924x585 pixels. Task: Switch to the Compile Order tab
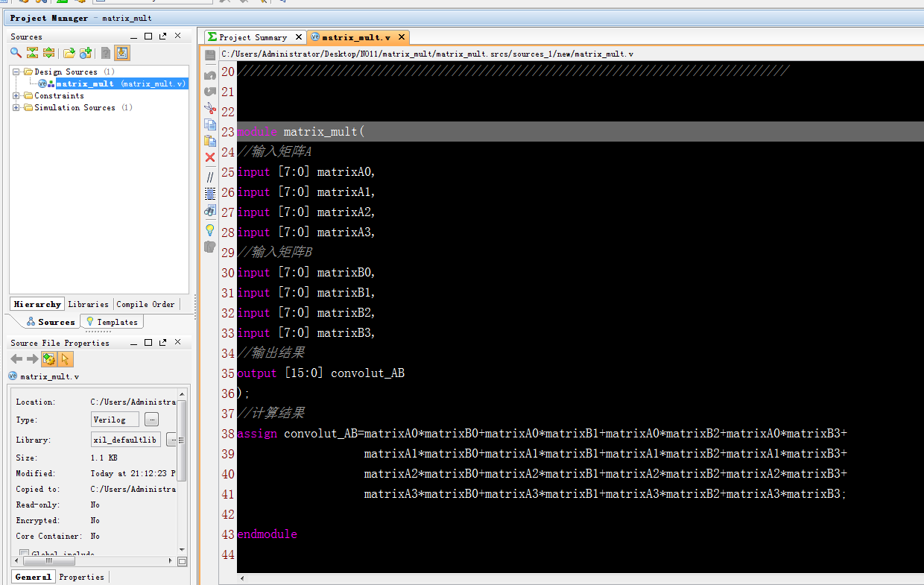145,304
